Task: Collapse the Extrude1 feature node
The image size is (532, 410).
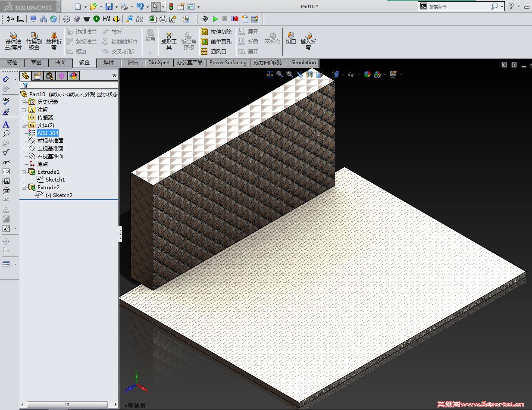Action: click(24, 172)
